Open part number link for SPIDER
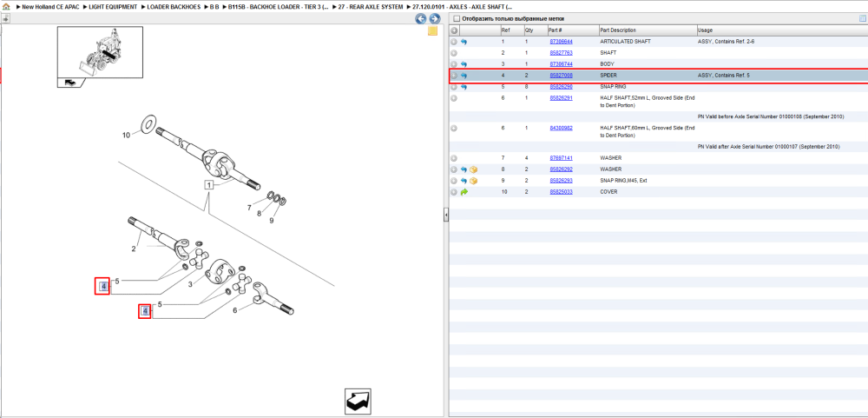Screen dimensions: 868x418 [561, 76]
